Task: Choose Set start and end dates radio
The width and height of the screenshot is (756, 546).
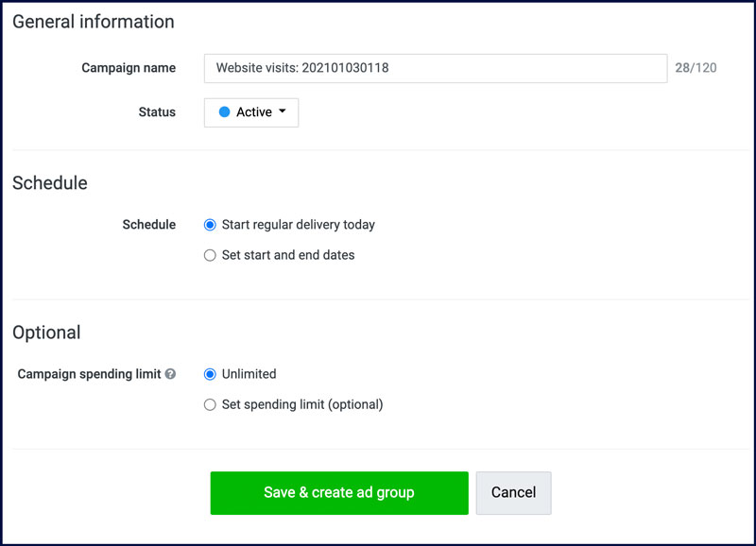Action: coord(210,255)
